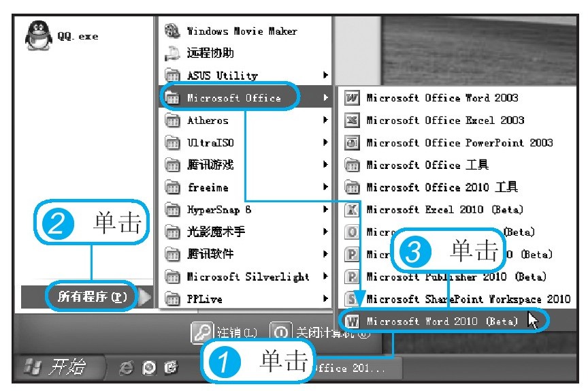Image resolution: width=588 pixels, height=391 pixels.
Task: Click the 注销 key icon
Action: (202, 332)
